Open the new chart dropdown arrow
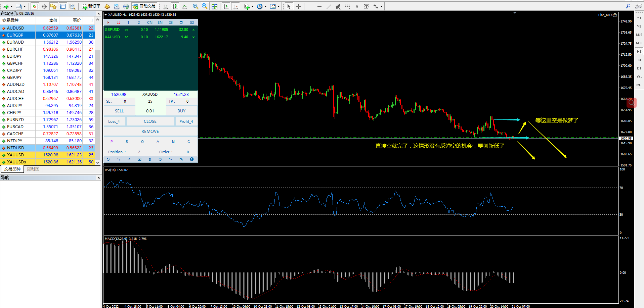This screenshot has height=308, width=644. pyautogui.click(x=11, y=6)
